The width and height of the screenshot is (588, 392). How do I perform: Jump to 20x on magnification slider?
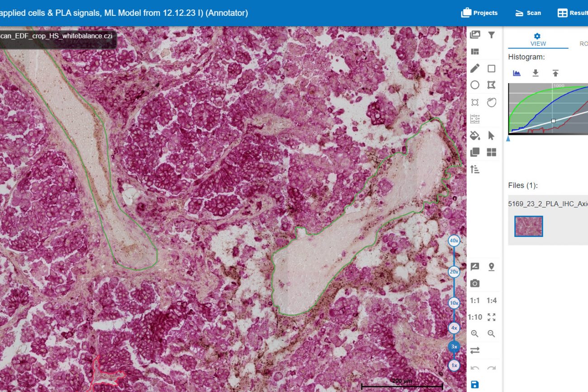(x=454, y=272)
